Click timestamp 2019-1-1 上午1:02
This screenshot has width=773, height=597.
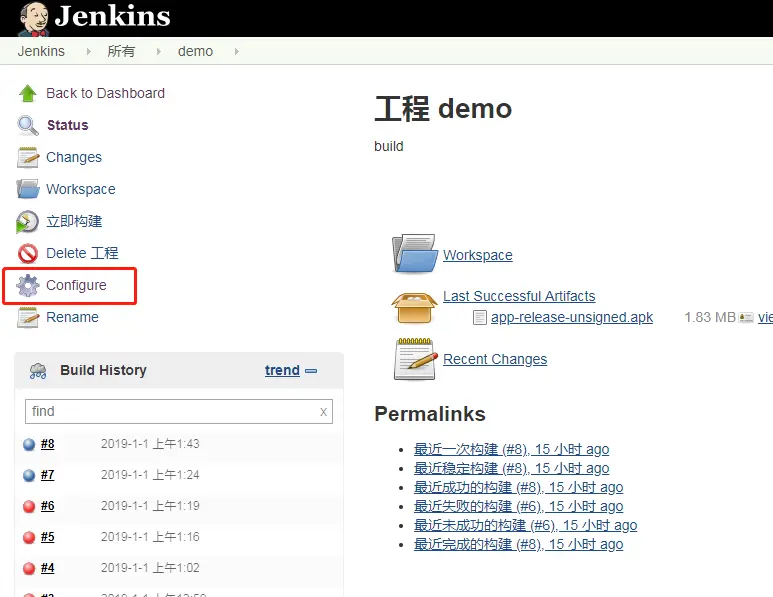[150, 568]
